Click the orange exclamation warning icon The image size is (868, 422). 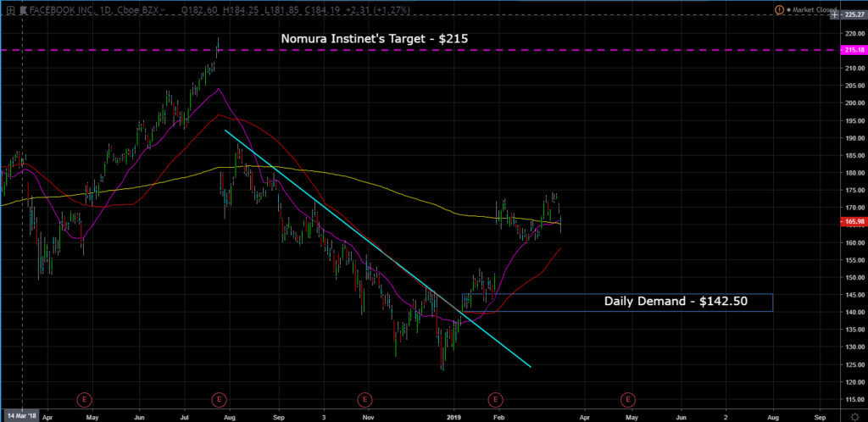pos(780,9)
